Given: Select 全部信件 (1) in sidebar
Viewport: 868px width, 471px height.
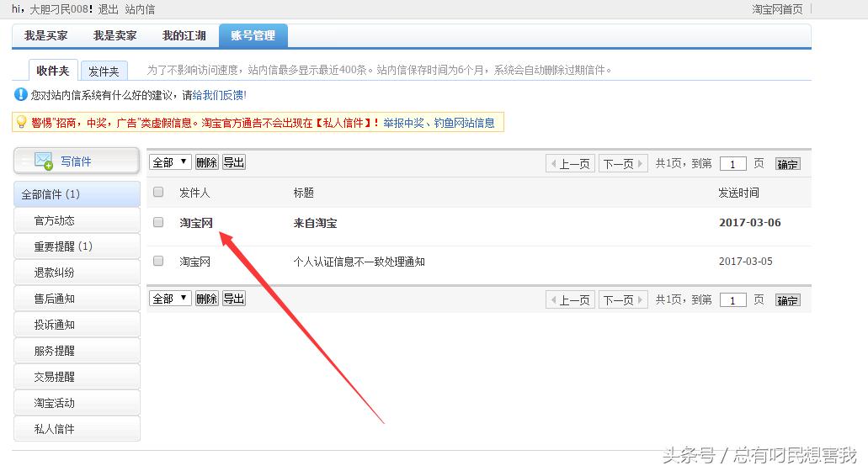Looking at the screenshot, I should click(77, 194).
